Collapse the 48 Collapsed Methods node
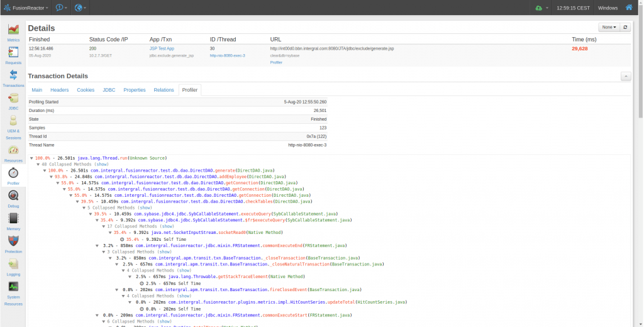Viewport: 644px width, 327px height. tap(38, 164)
